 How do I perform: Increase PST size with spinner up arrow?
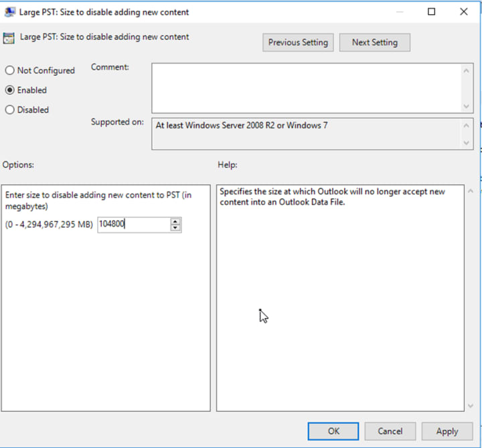click(175, 221)
